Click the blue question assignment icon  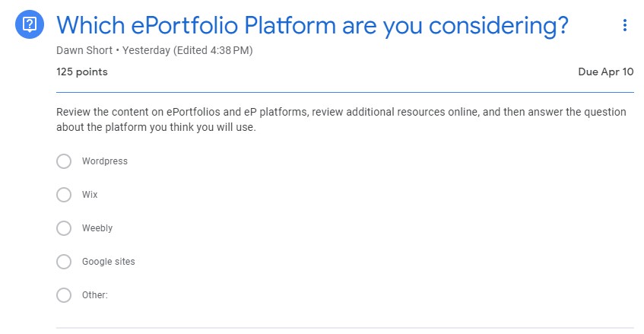pos(30,26)
